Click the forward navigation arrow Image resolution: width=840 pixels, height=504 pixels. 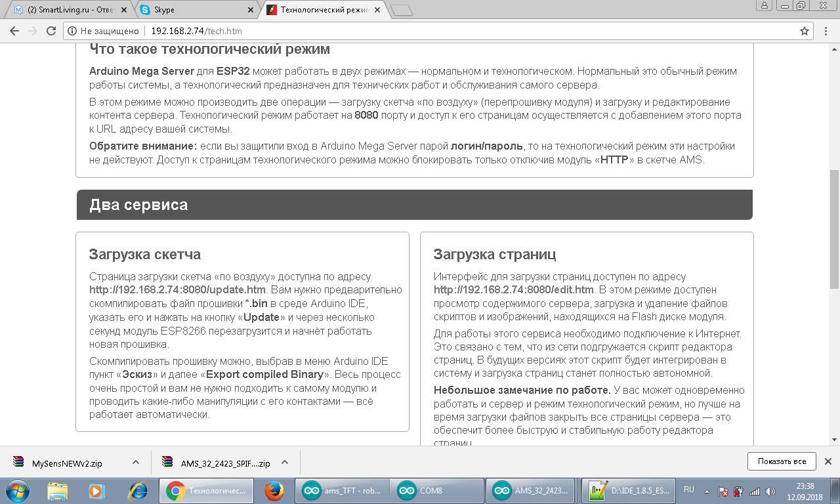pos(33,31)
